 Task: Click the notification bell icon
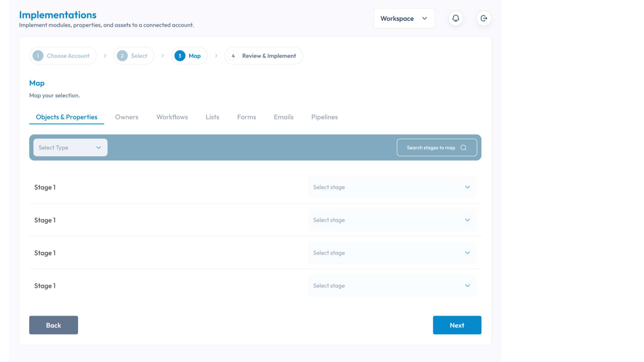click(x=456, y=18)
